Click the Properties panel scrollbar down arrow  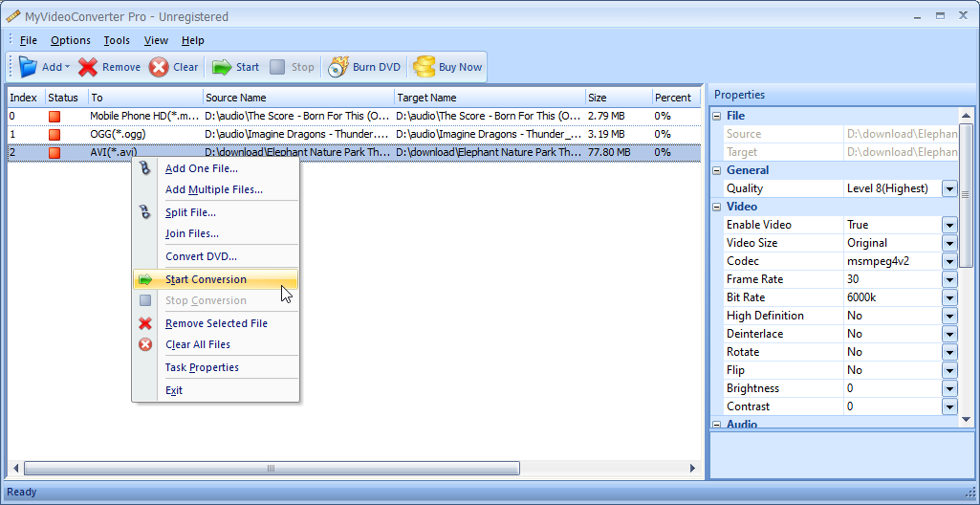966,419
